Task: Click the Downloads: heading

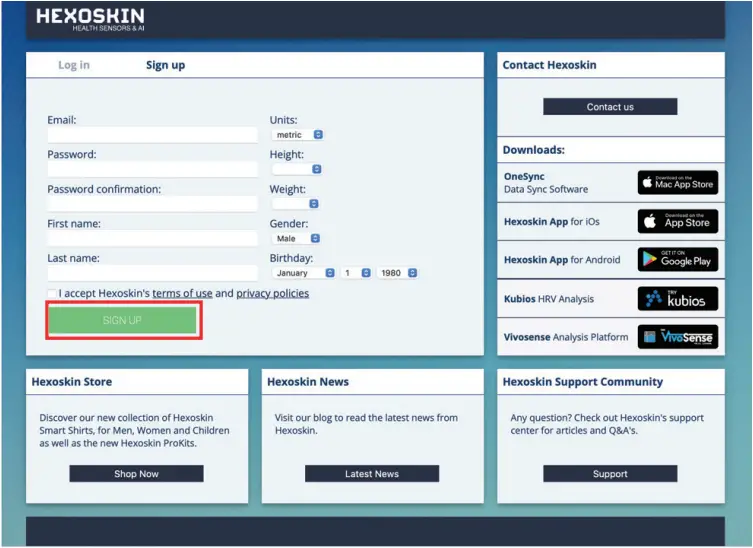Action: [x=534, y=150]
